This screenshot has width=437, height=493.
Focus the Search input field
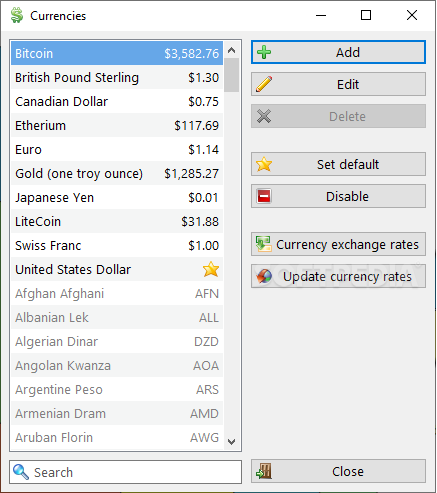[x=125, y=472]
